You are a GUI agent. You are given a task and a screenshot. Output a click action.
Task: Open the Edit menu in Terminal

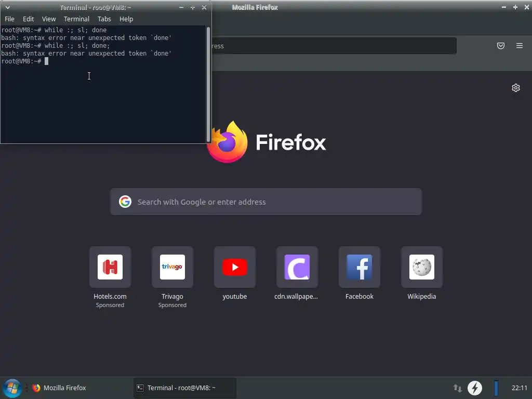pos(28,19)
